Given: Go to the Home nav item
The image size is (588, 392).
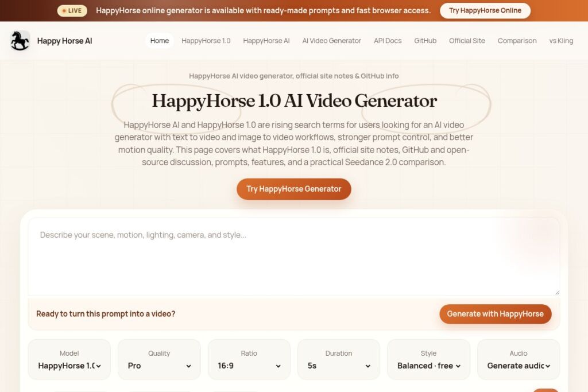Looking at the screenshot, I should [160, 41].
